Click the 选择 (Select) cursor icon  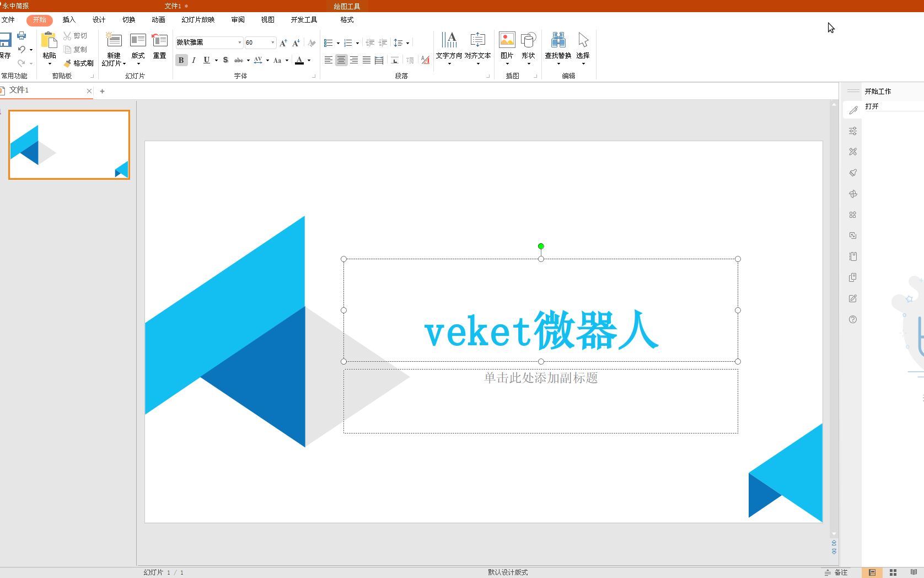coord(583,40)
